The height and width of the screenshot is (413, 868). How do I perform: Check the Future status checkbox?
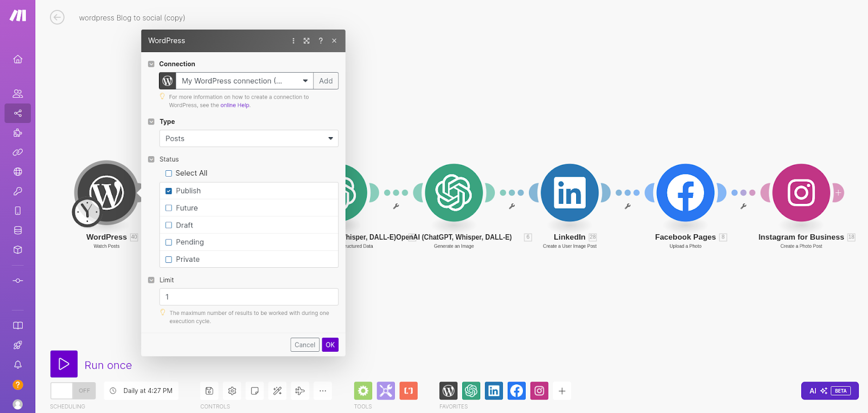pyautogui.click(x=169, y=208)
